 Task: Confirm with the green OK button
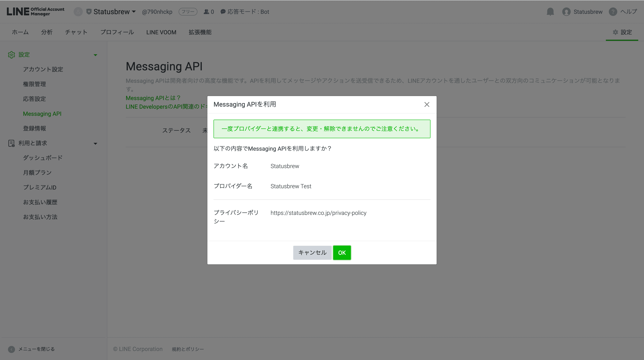342,253
